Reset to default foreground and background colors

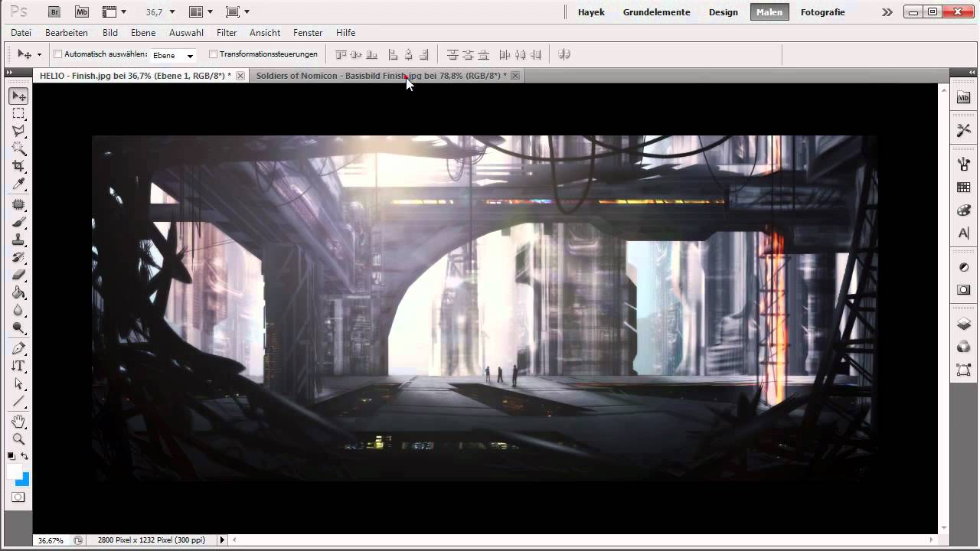[11, 456]
